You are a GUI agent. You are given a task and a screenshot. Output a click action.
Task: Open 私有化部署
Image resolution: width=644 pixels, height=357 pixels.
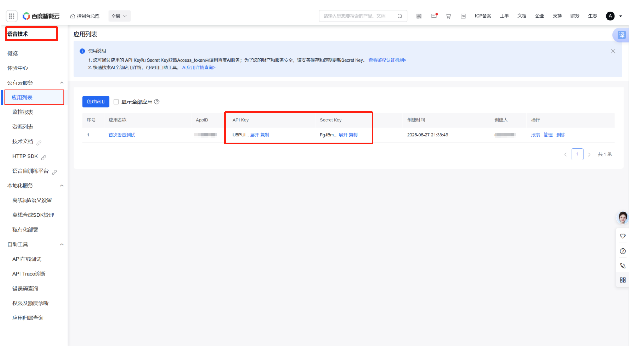(x=25, y=230)
